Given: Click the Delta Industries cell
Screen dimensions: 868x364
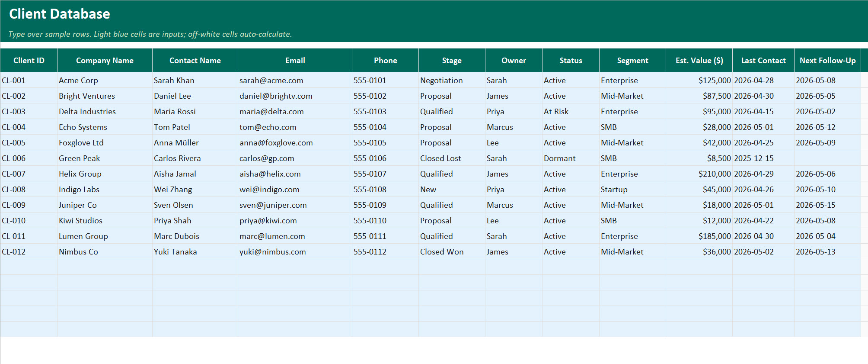Looking at the screenshot, I should click(x=105, y=111).
